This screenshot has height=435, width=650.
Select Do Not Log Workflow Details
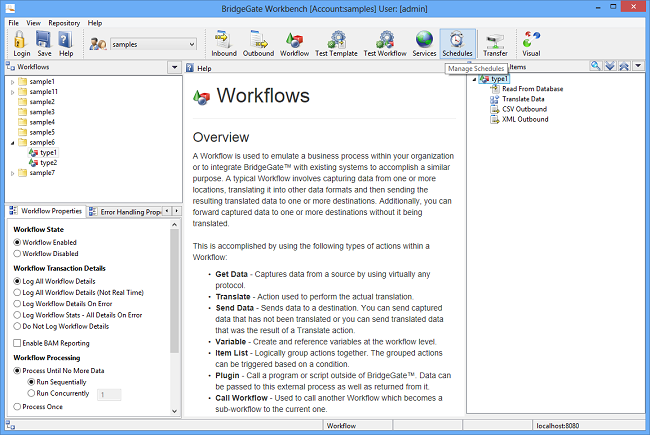point(17,326)
